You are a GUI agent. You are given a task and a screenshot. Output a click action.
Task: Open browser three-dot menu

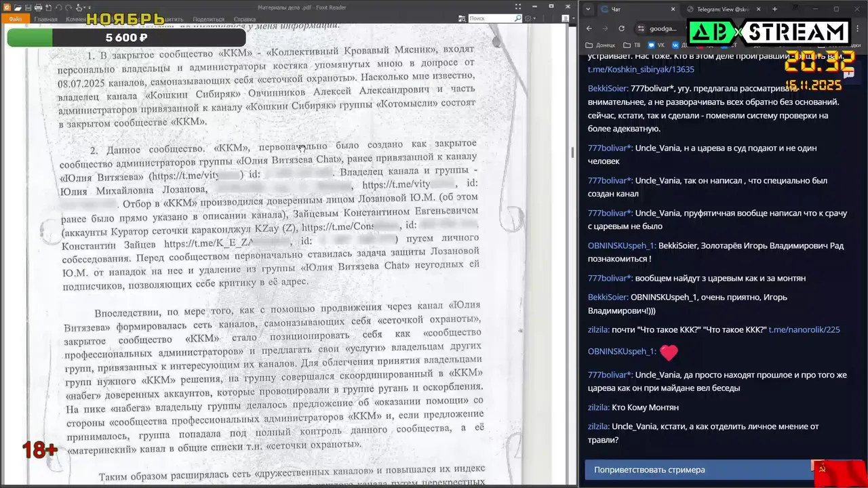[x=857, y=28]
